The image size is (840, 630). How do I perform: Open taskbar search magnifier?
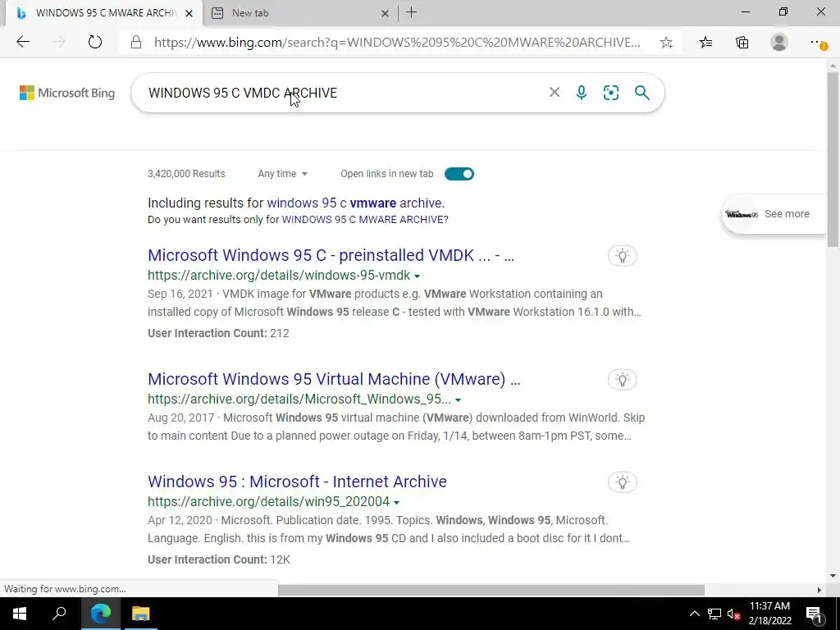(59, 614)
